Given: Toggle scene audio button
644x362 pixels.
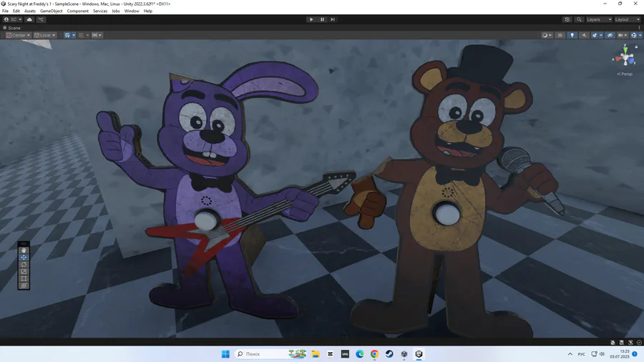Looking at the screenshot, I should [x=584, y=35].
